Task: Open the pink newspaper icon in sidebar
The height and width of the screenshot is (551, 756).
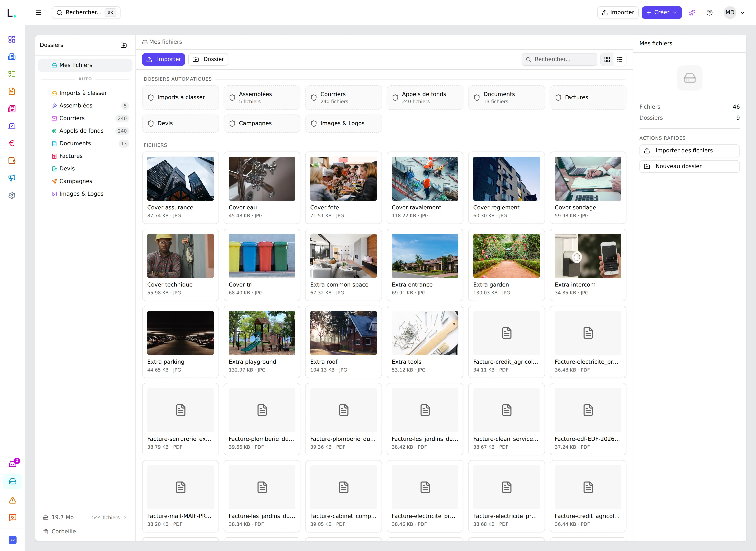Action: (x=12, y=109)
